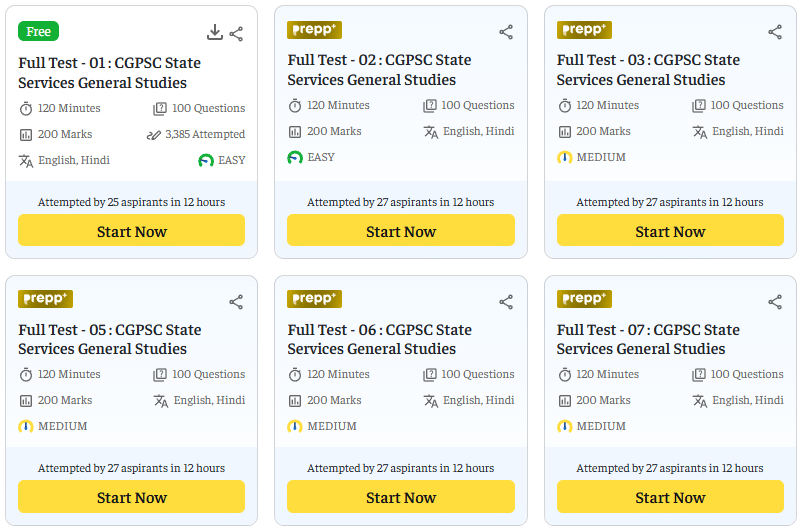Screen dimensions: 803x528
Task: Click the prepp+ badge on Full Test - 06
Action: (x=314, y=299)
